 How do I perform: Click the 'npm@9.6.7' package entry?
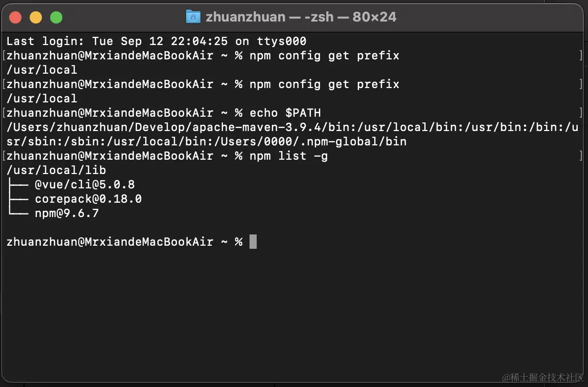tap(67, 213)
